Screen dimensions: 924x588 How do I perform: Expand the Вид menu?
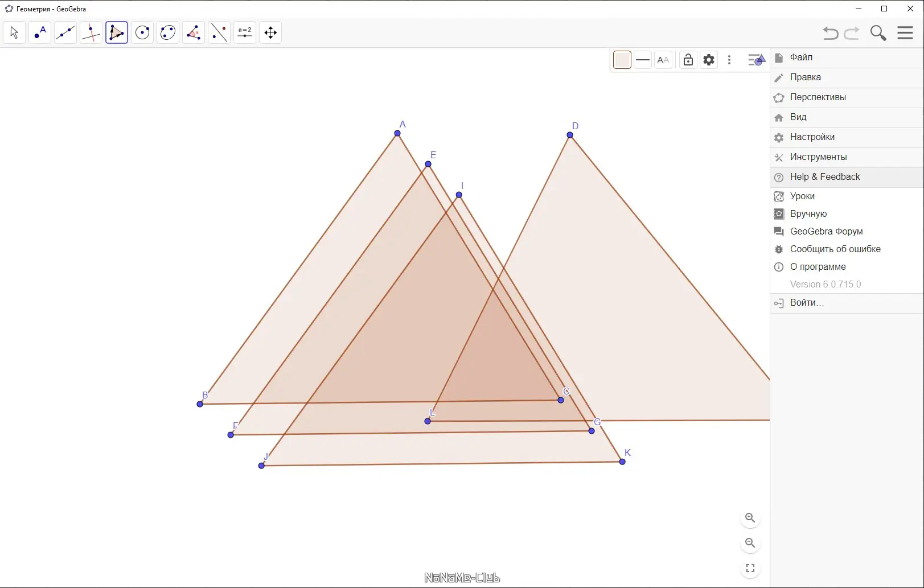coord(847,117)
